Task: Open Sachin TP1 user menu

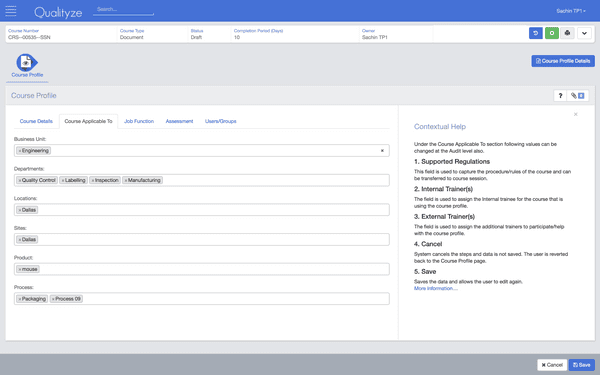Action: pyautogui.click(x=571, y=11)
